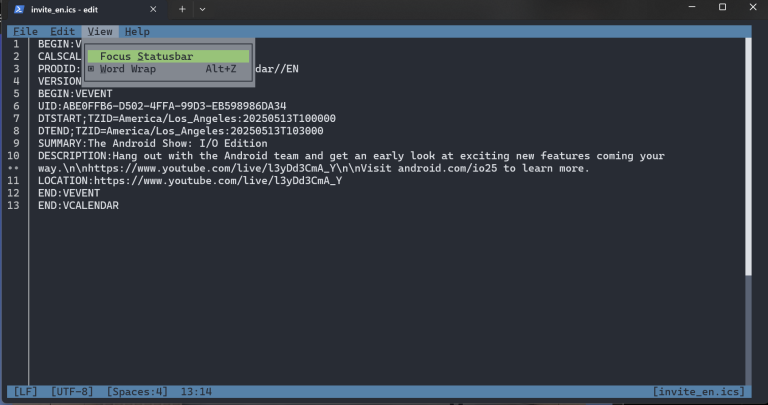Open the File menu

tap(25, 32)
